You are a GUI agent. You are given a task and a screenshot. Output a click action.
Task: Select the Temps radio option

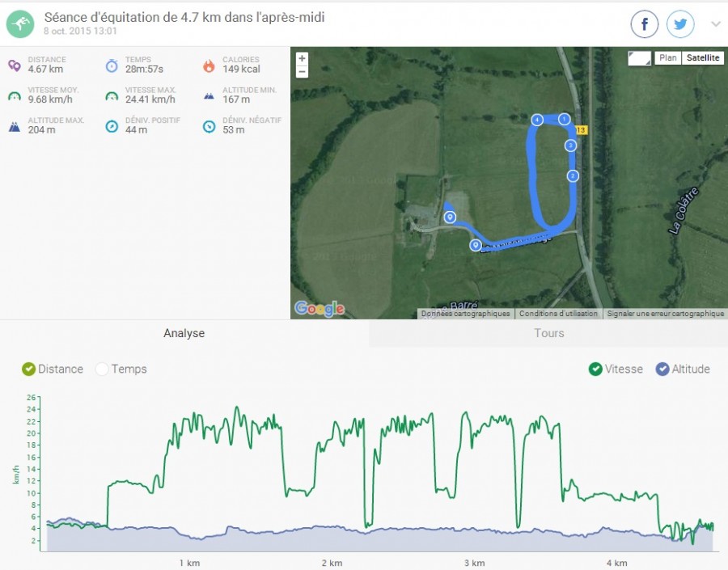pyautogui.click(x=102, y=369)
